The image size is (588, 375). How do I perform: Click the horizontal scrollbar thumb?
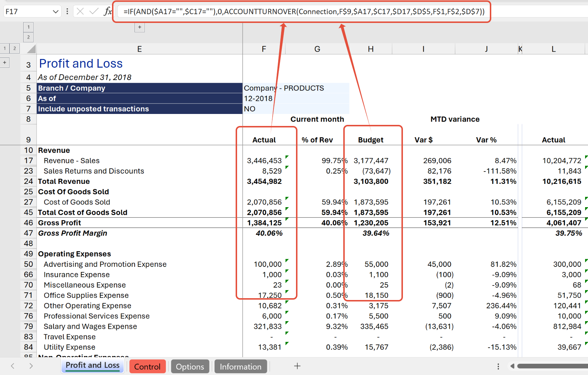tap(553, 366)
